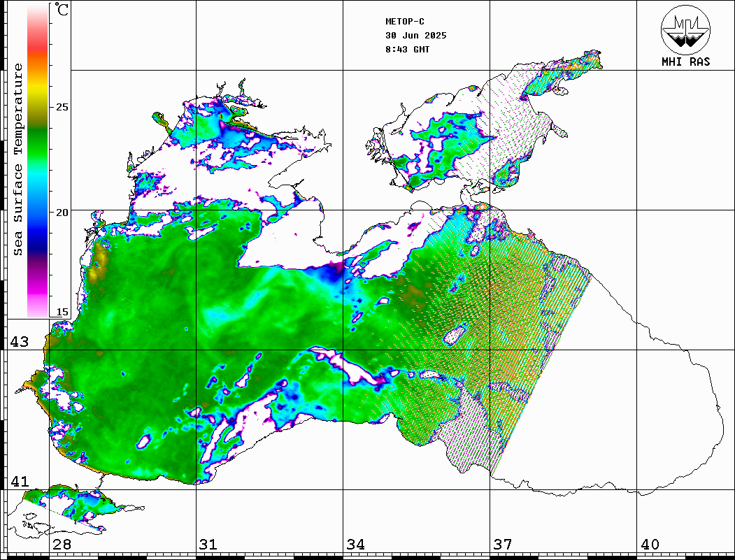Click longitude label '40'
The height and width of the screenshot is (560, 735).
pyautogui.click(x=650, y=544)
